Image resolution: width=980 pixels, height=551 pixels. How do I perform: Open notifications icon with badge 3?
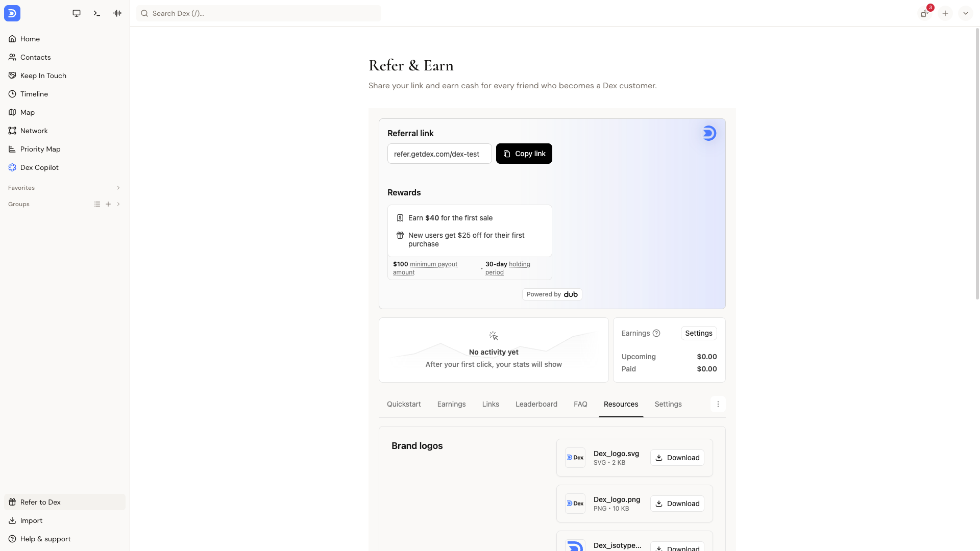[925, 13]
